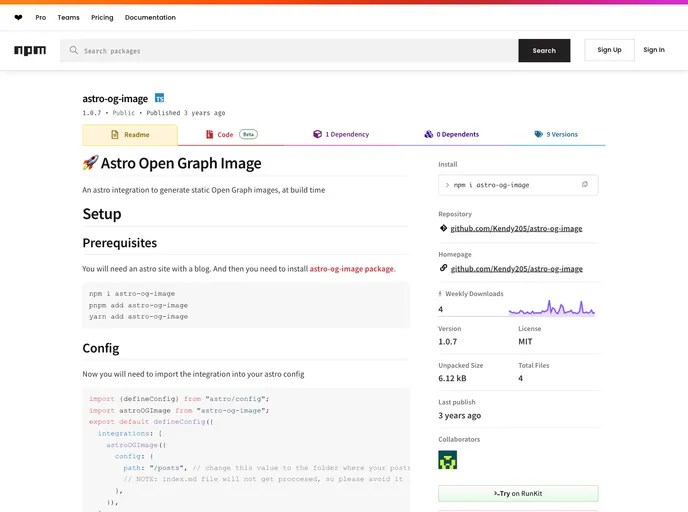Focus the Search packages input field

(x=289, y=50)
